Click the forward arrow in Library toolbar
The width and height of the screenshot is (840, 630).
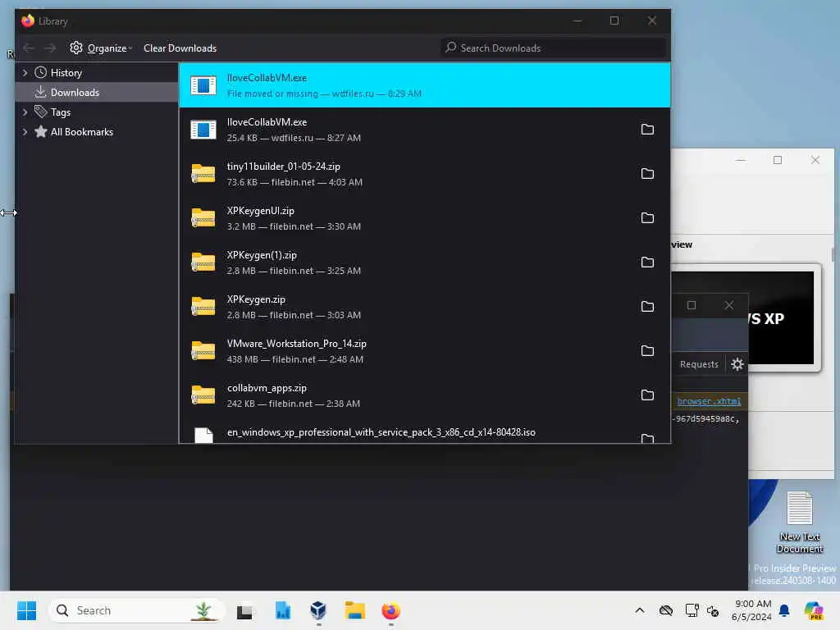[50, 48]
